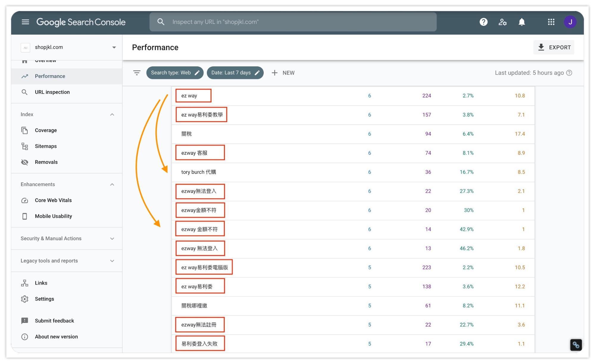Select the query row "ezway 客服"
The height and width of the screenshot is (364, 595).
(353, 153)
